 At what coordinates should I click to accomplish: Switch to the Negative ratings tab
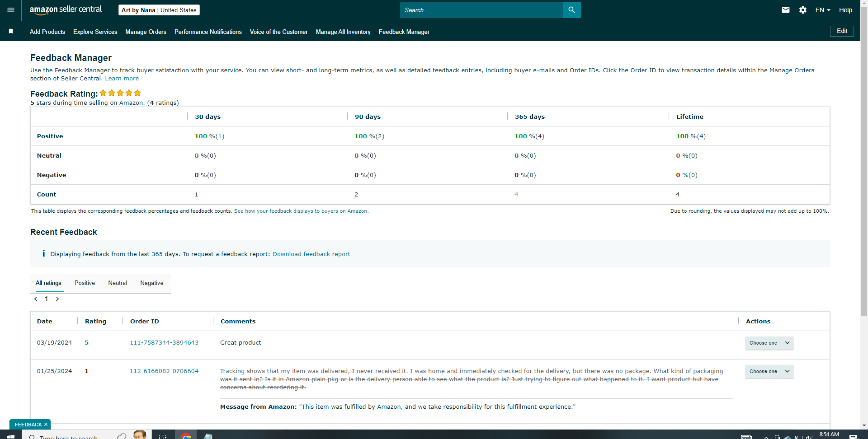[152, 283]
